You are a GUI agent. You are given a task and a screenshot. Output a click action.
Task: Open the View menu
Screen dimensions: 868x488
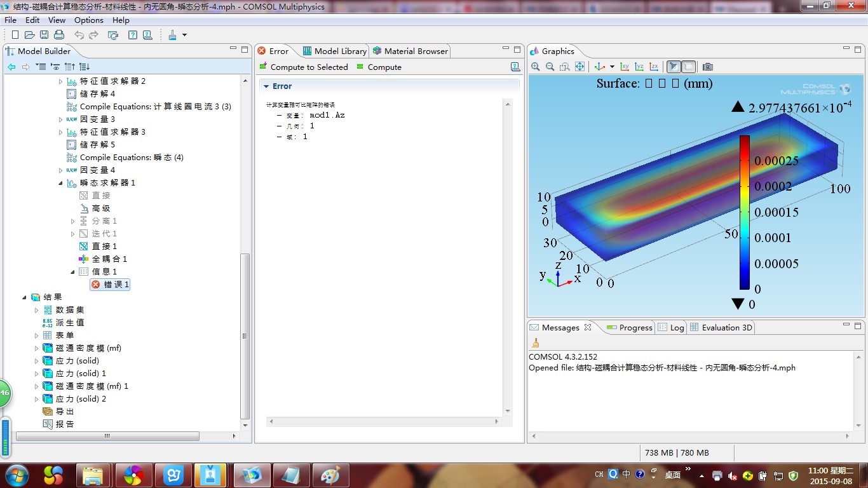click(x=57, y=20)
